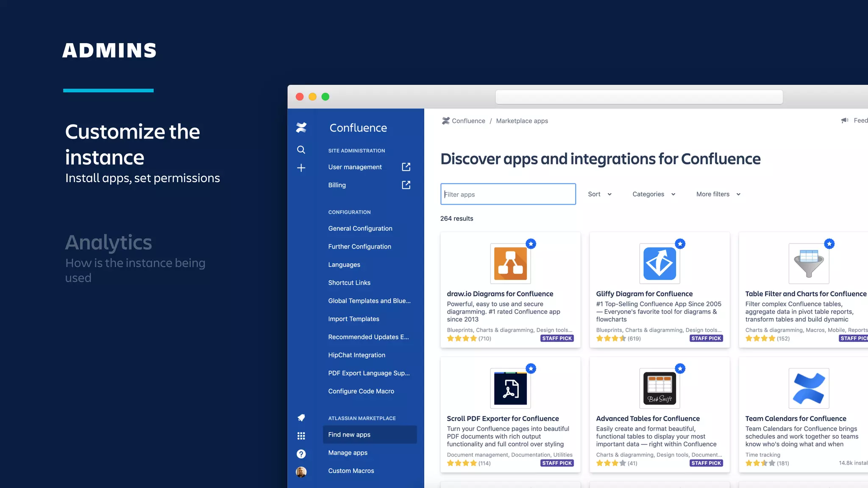Open Global Templates and Blueprints
The height and width of the screenshot is (488, 868).
click(369, 301)
